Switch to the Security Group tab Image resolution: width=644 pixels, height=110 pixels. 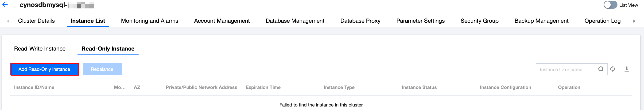click(x=479, y=21)
